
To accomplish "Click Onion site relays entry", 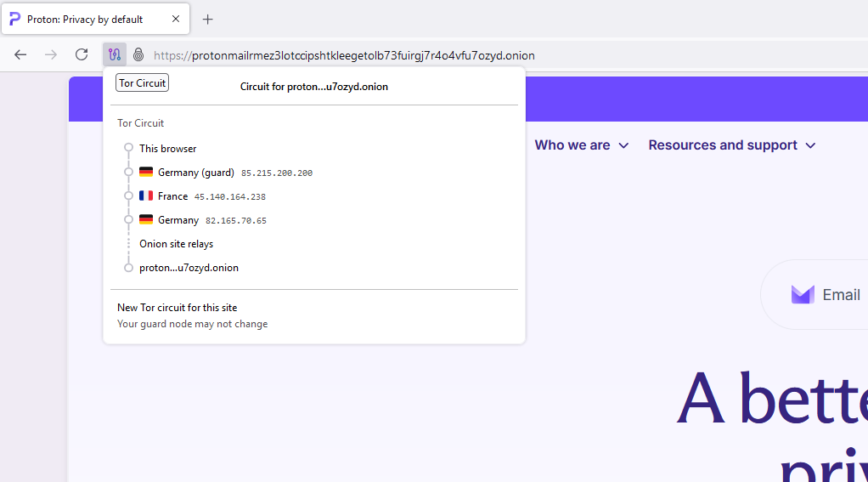I will point(176,244).
